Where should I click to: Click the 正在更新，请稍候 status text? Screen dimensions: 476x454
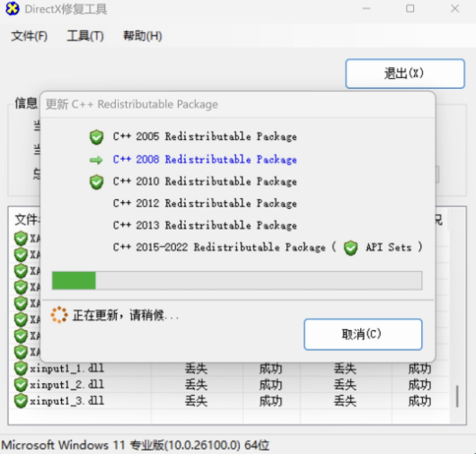point(126,316)
